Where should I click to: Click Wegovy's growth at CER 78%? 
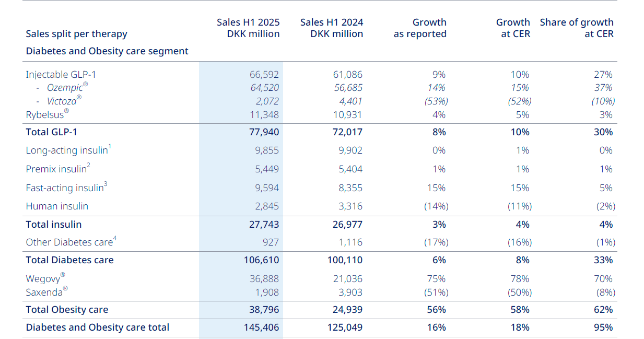pos(520,279)
